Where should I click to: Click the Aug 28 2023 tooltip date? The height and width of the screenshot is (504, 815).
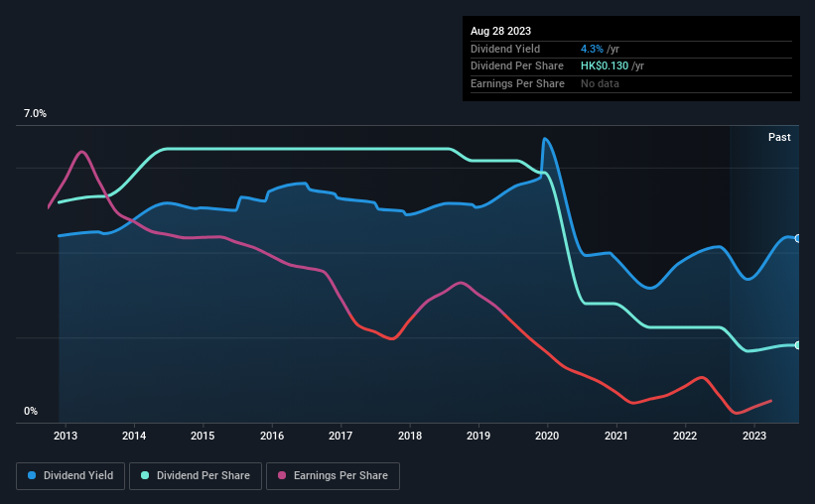tap(500, 31)
